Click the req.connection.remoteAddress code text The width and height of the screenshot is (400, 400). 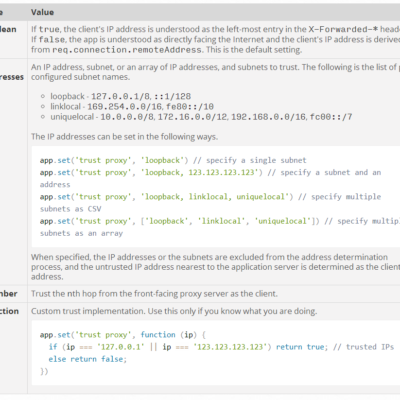pyautogui.click(x=127, y=50)
